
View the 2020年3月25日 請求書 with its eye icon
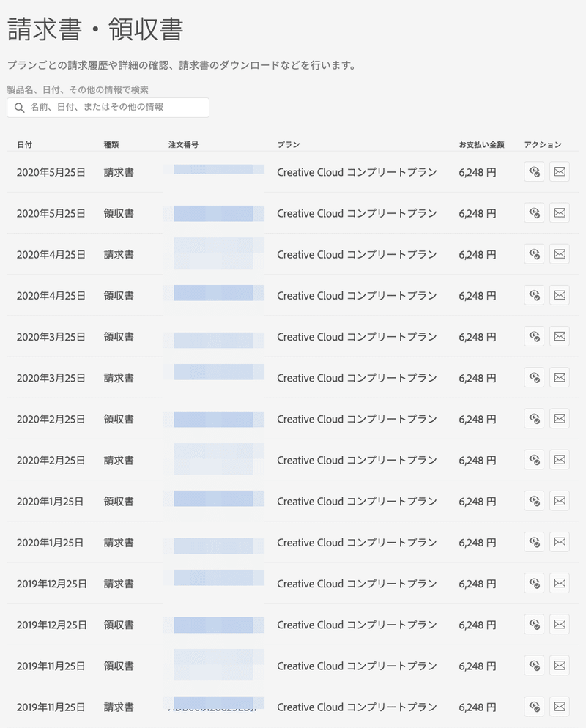[x=533, y=377]
